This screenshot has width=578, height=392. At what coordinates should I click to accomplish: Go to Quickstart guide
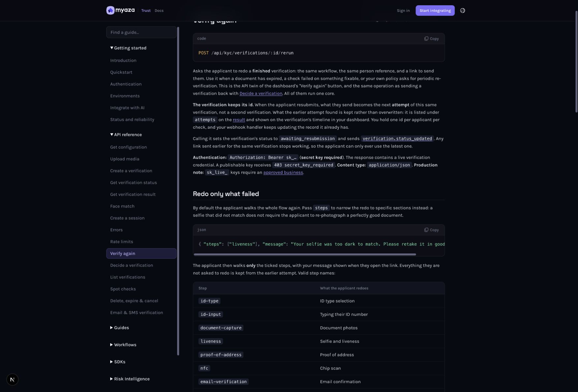click(121, 72)
